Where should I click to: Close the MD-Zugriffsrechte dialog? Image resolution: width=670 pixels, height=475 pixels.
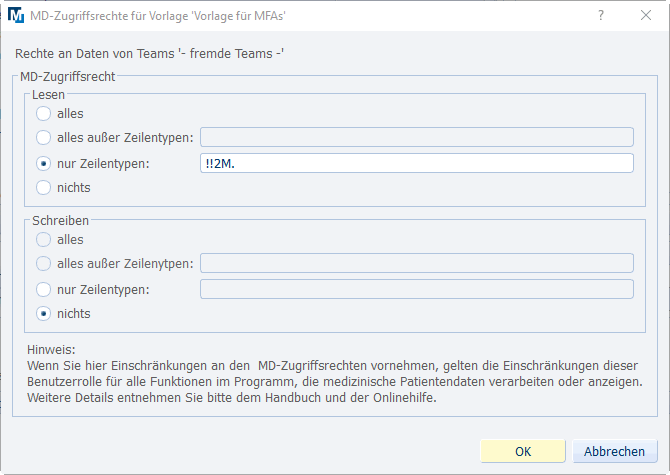click(646, 15)
